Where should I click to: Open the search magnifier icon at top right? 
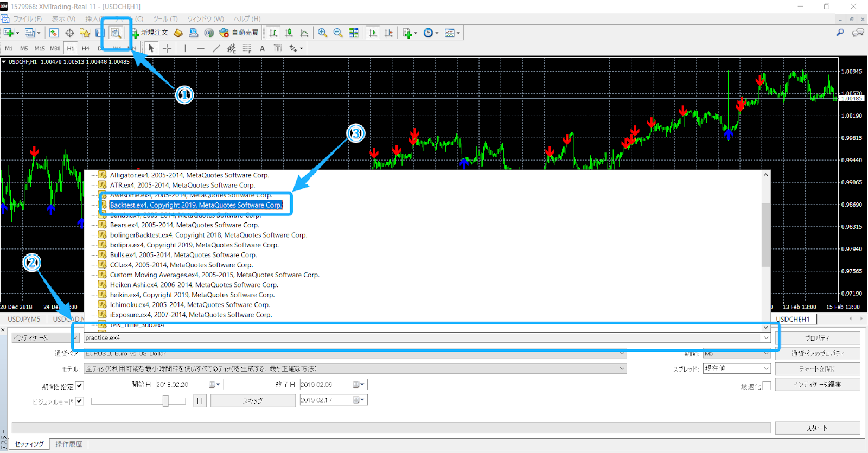840,33
